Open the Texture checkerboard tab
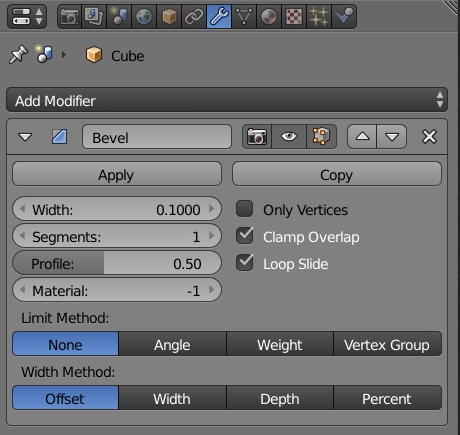The image size is (460, 435). click(294, 16)
